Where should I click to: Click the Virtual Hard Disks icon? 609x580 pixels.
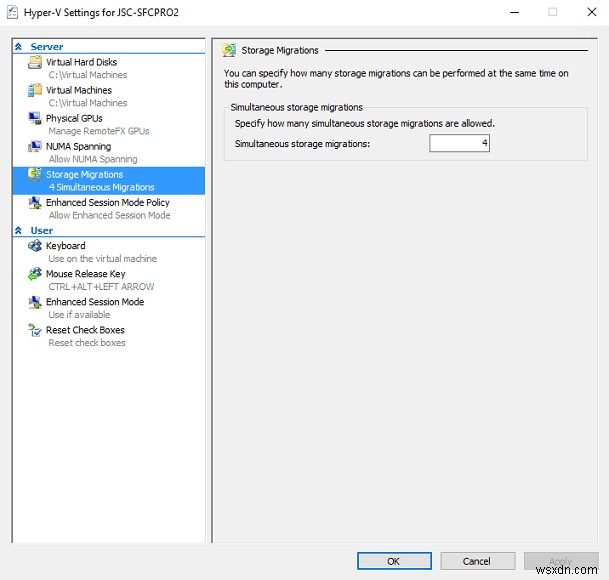(x=35, y=62)
